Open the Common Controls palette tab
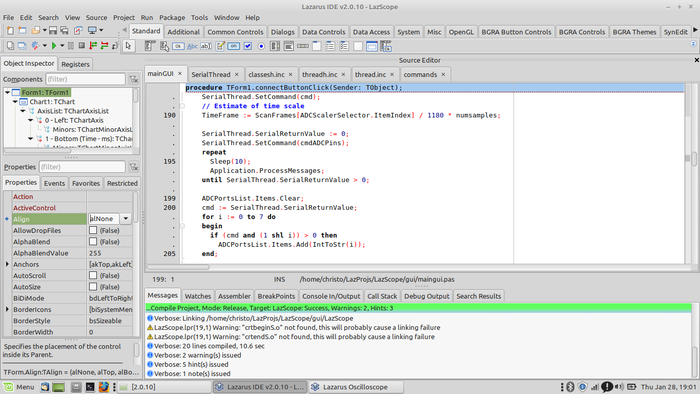Image resolution: width=700 pixels, height=394 pixels. (x=235, y=32)
